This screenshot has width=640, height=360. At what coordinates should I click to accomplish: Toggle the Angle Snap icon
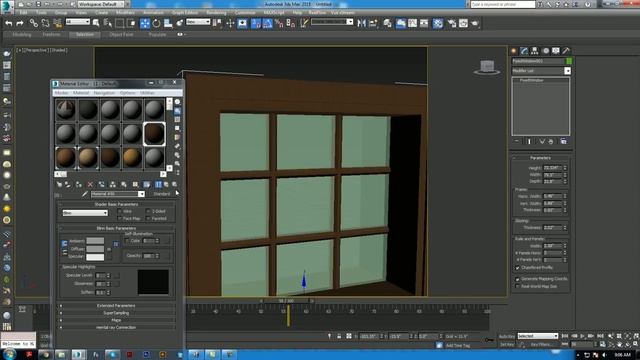click(x=267, y=23)
